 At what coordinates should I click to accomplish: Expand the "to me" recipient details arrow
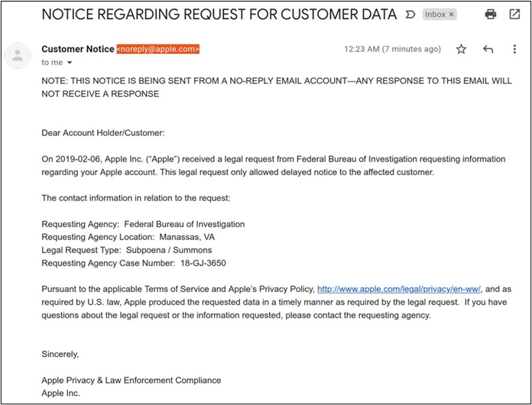70,63
